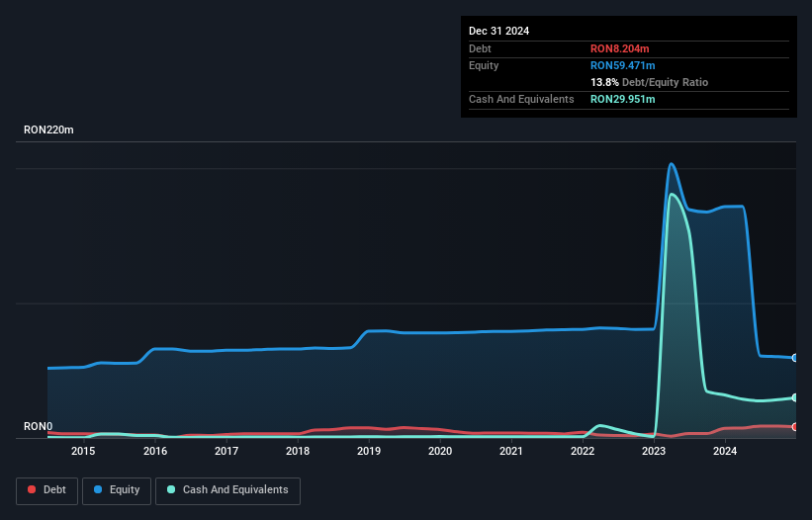
Task: Click the 2019 x-axis label
Action: click(x=369, y=451)
